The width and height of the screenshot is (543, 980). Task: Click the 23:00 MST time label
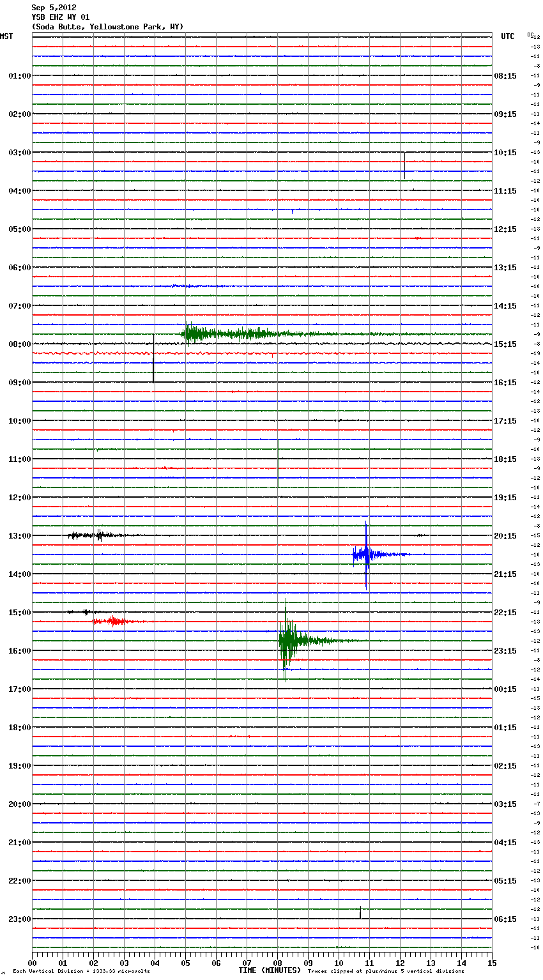[x=19, y=919]
